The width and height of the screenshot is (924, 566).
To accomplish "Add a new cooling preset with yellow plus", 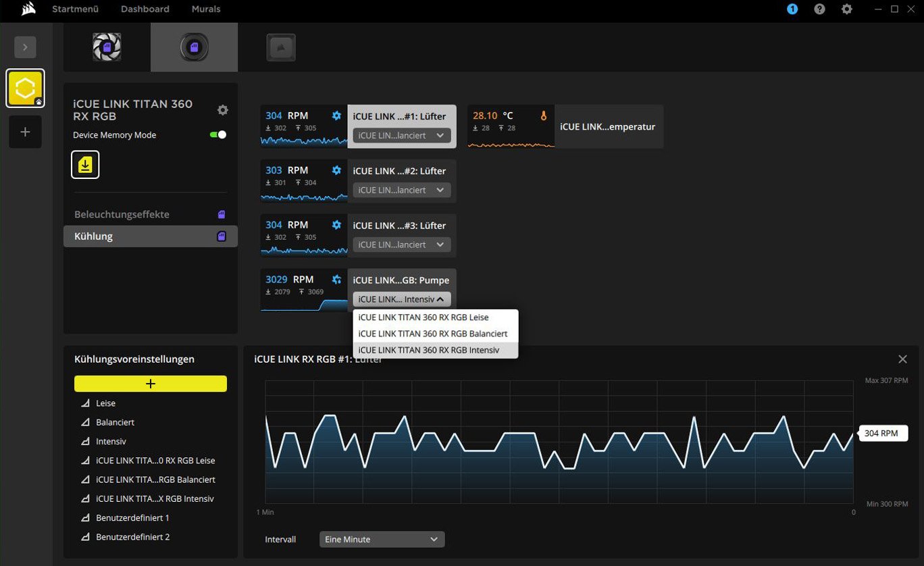I will [151, 384].
